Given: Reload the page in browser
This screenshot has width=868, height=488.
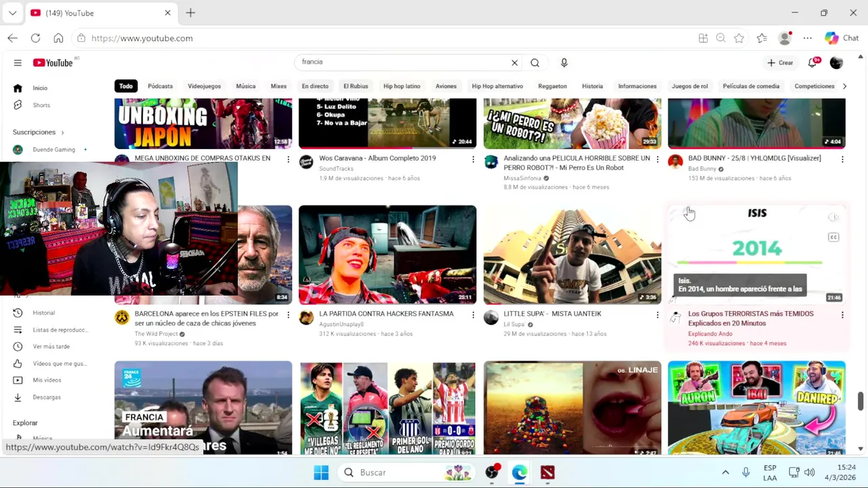Looking at the screenshot, I should pyautogui.click(x=35, y=39).
